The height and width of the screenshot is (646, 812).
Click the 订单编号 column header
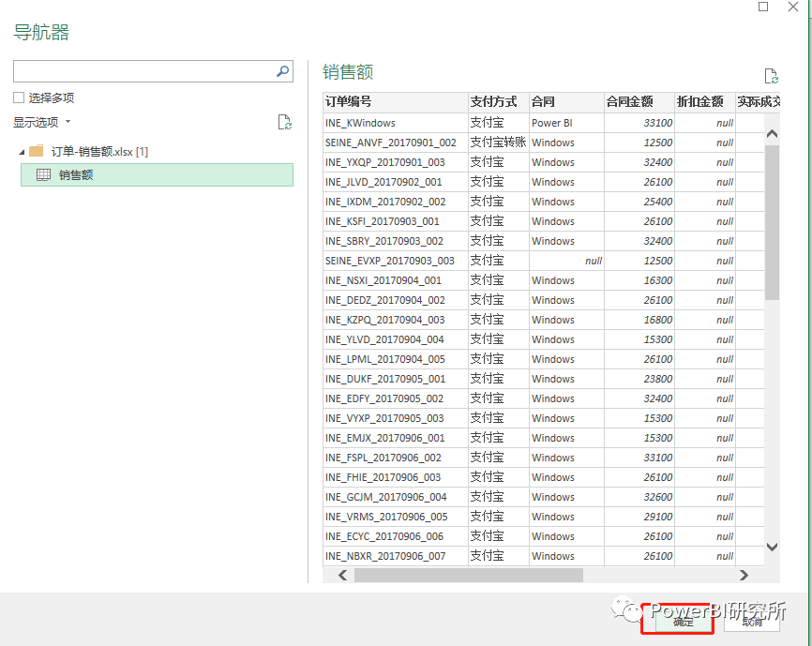395,102
